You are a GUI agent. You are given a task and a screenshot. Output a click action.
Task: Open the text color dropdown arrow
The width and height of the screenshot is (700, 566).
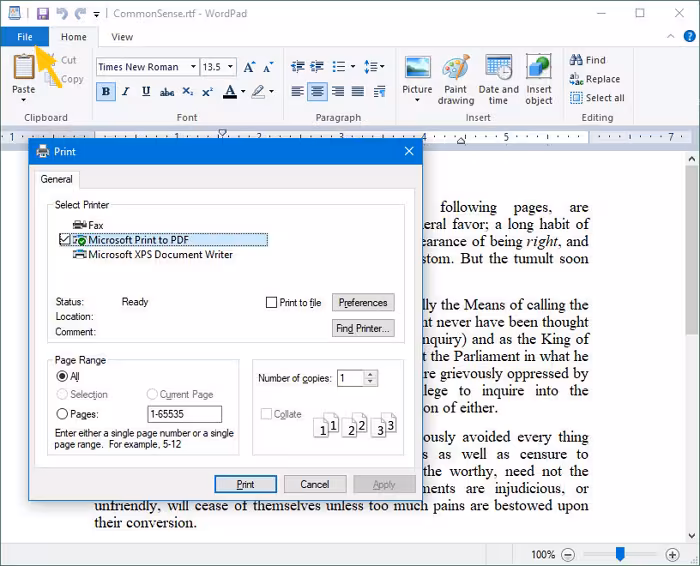click(243, 92)
